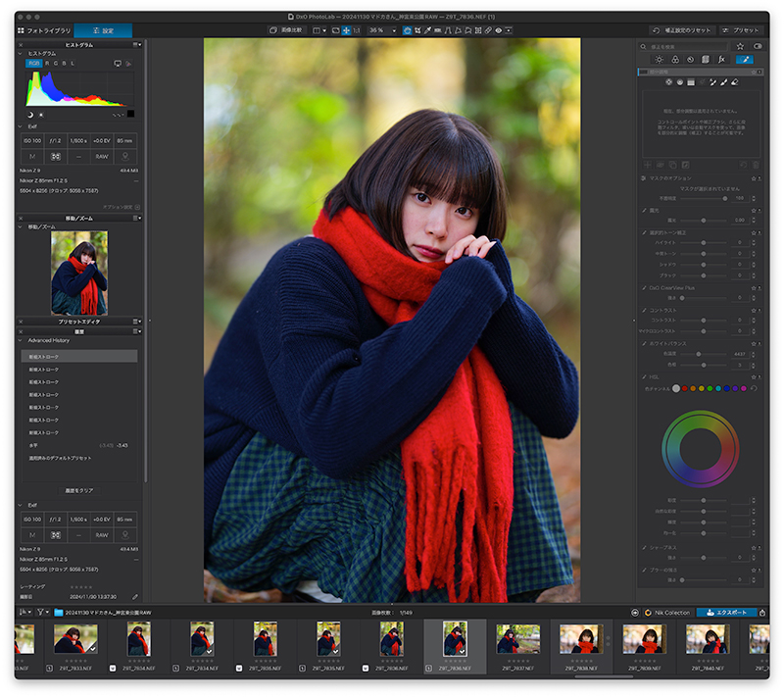Select the RGB histogram channel
The width and height of the screenshot is (784, 697).
click(x=33, y=64)
